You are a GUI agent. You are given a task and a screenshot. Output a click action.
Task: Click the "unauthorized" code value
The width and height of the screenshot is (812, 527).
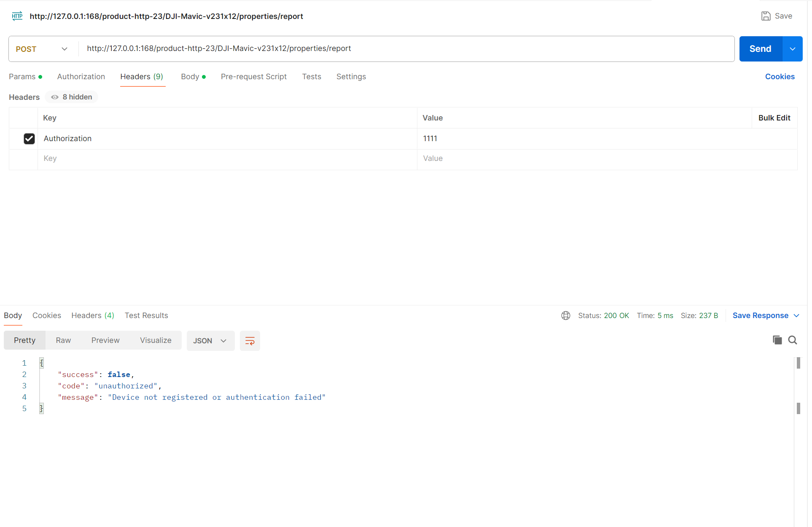pyautogui.click(x=126, y=386)
